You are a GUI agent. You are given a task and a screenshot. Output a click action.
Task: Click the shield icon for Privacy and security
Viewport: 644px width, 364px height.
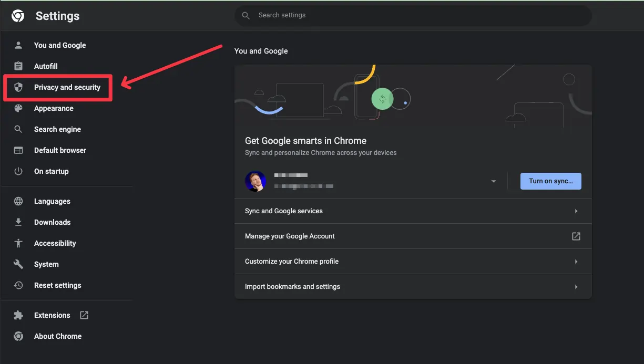coord(18,87)
